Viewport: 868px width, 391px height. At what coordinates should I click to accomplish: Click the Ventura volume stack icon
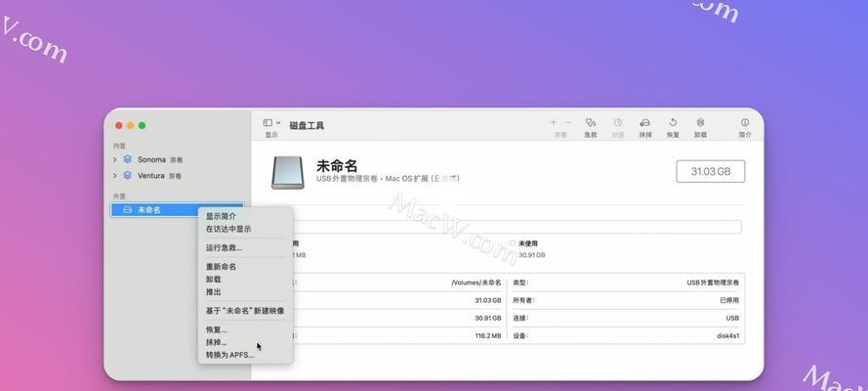coord(128,175)
